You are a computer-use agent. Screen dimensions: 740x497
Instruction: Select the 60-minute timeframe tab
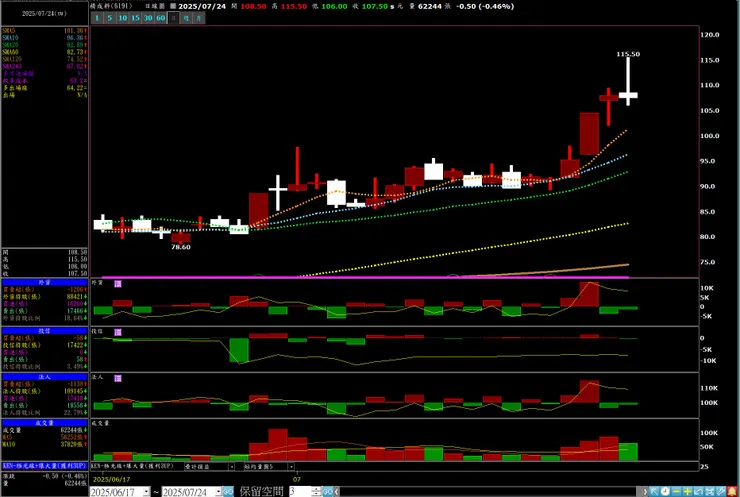(x=160, y=18)
